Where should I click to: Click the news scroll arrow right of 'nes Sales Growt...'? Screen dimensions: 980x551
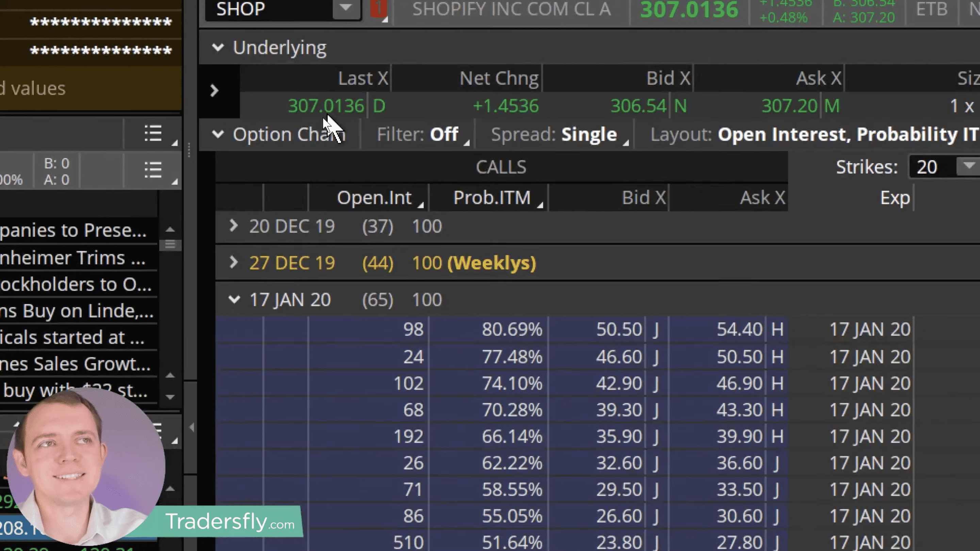click(170, 375)
